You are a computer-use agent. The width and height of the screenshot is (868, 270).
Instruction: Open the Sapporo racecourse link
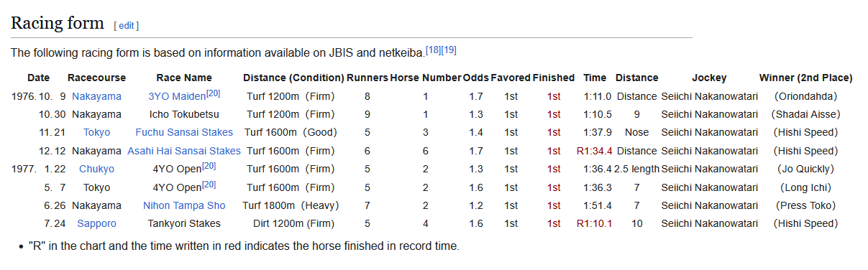click(x=96, y=224)
